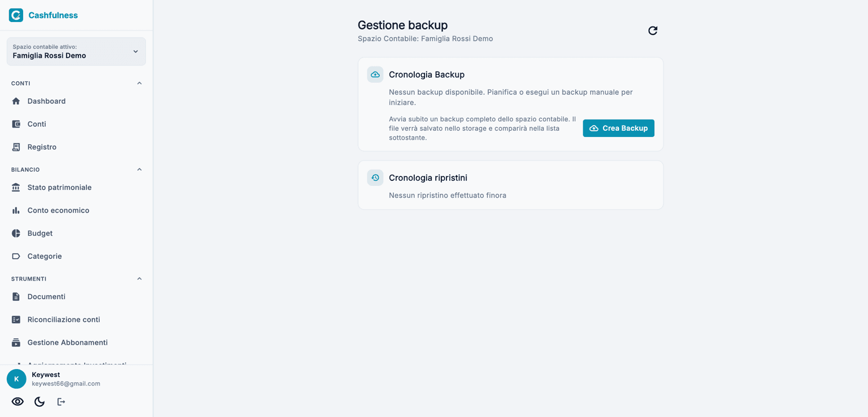Click the Cronologia Backup title
Viewport: 868px width, 417px height.
427,74
